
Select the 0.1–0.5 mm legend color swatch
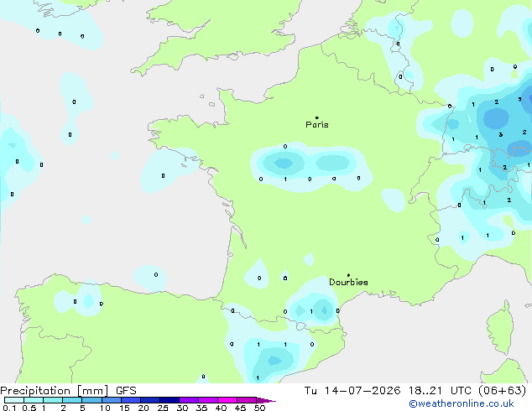tap(14, 400)
